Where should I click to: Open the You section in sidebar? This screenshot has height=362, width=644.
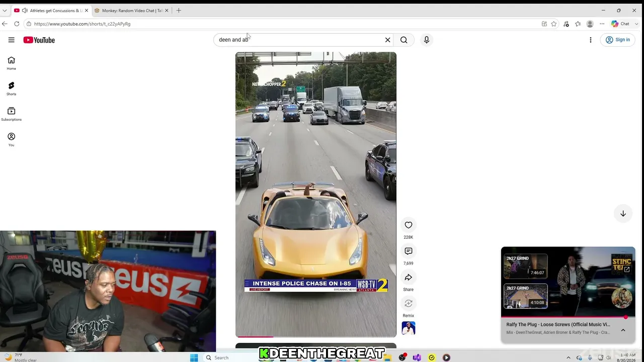(x=11, y=140)
